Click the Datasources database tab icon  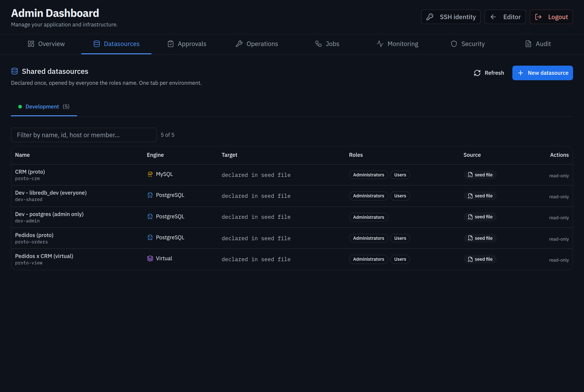(96, 44)
